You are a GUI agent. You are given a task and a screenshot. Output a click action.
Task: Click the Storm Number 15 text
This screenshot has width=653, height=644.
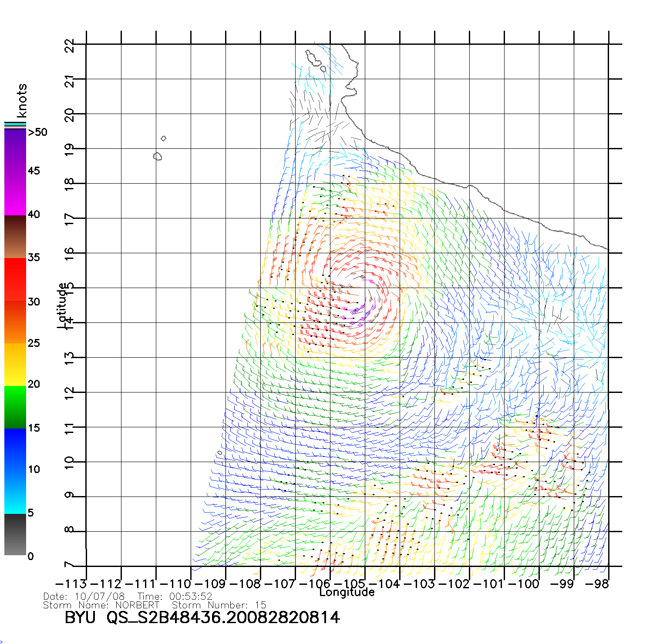[x=219, y=605]
